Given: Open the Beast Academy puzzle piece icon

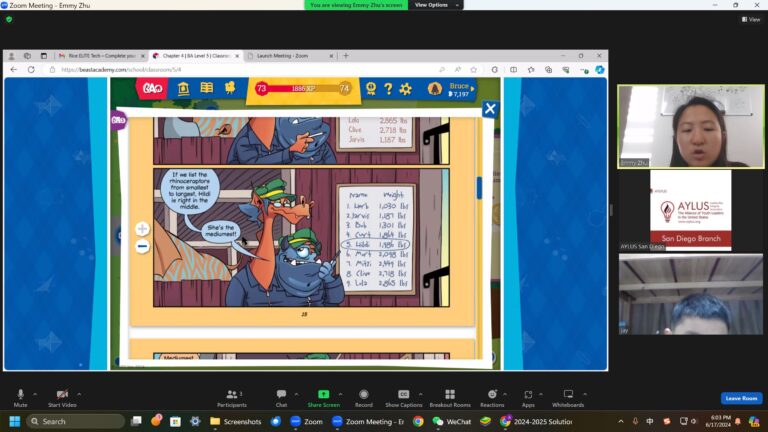Looking at the screenshot, I should [230, 88].
